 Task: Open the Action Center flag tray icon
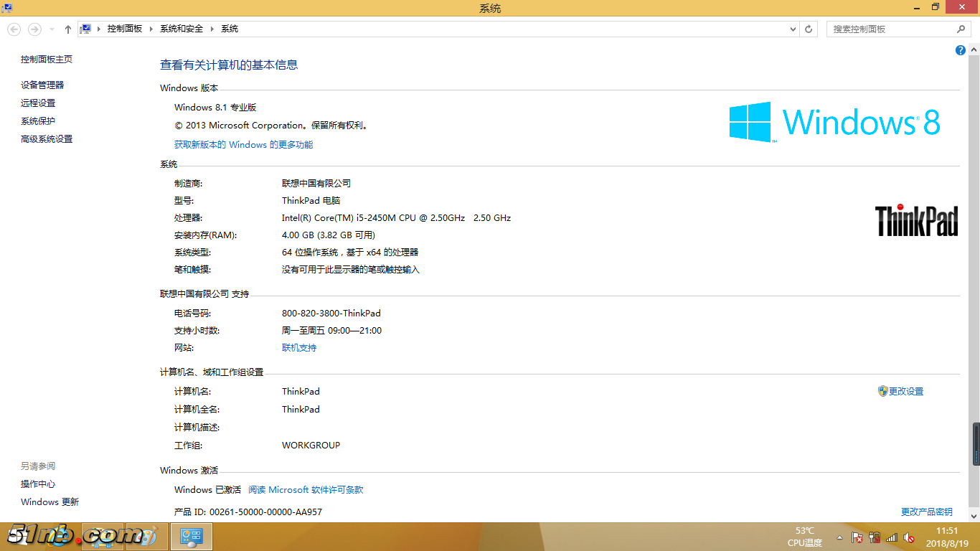point(857,537)
